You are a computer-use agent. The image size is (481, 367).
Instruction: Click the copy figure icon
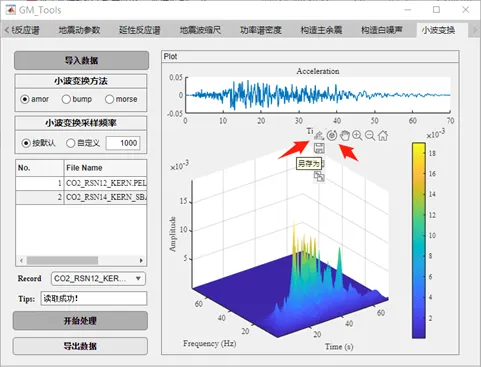coord(319,176)
